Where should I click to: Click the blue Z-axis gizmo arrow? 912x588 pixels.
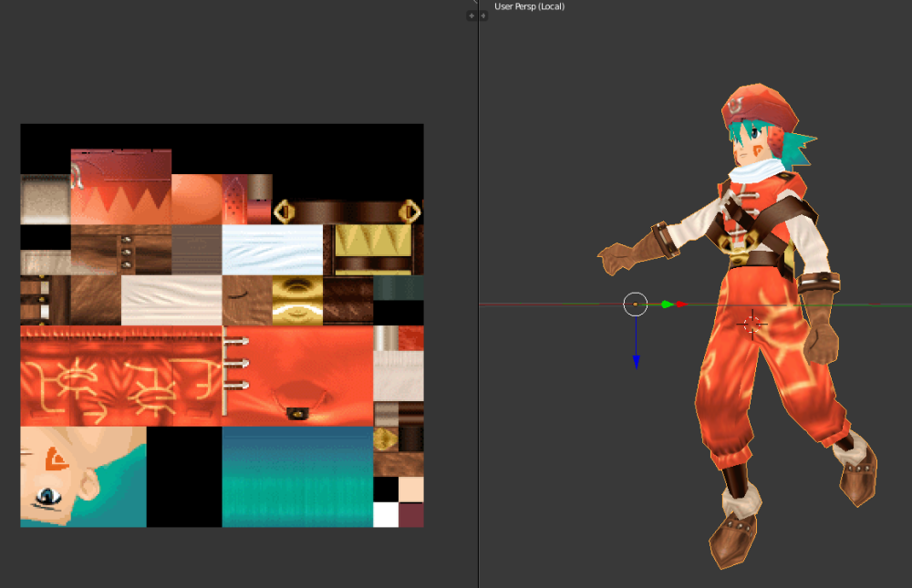(636, 361)
